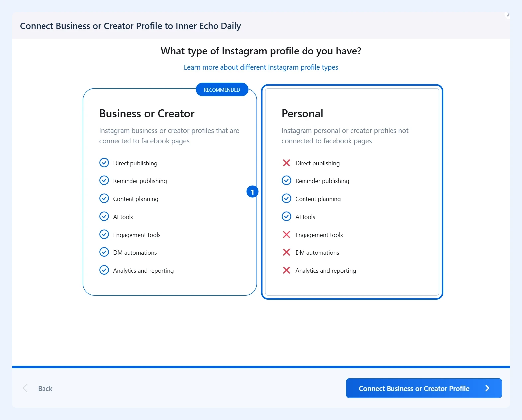Click the numbered step 1 badge
The width and height of the screenshot is (522, 420).
[252, 192]
